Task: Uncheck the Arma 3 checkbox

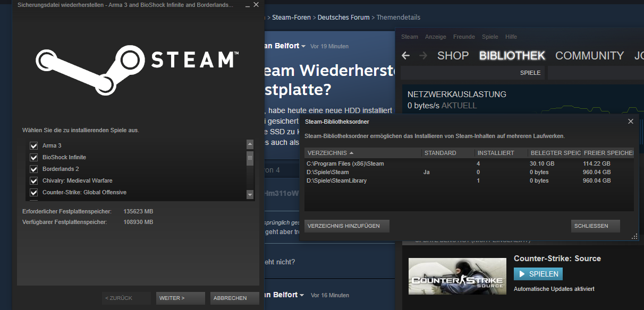Action: (34, 145)
